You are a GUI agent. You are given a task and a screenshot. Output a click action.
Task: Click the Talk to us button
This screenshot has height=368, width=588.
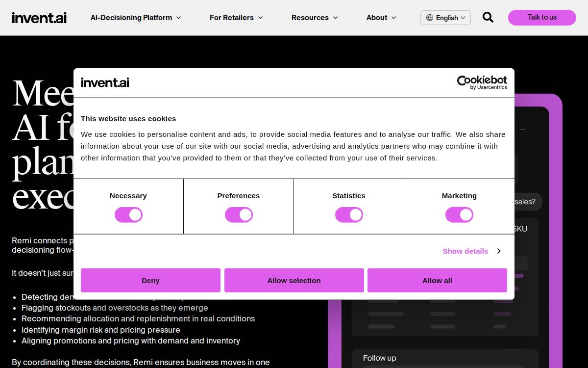[x=542, y=18]
